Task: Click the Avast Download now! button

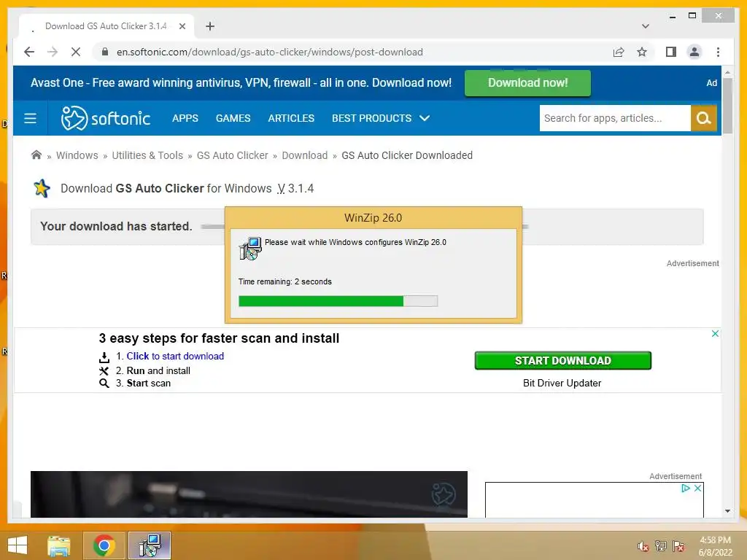Action: point(527,83)
